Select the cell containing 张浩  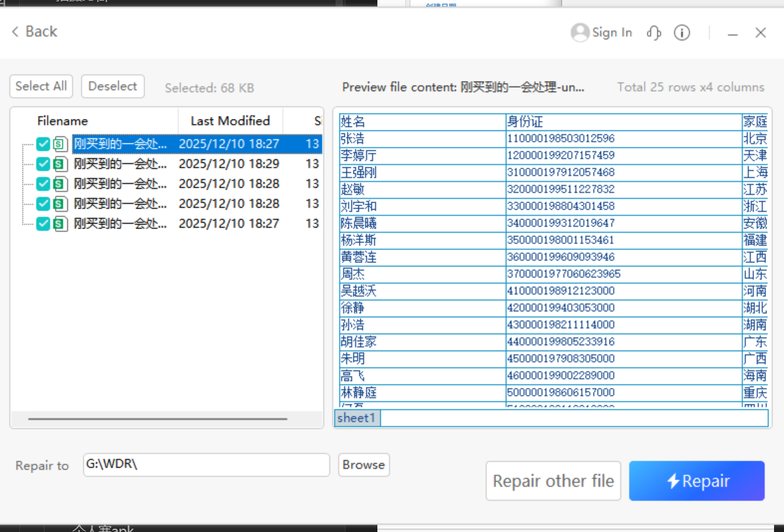tap(423, 139)
